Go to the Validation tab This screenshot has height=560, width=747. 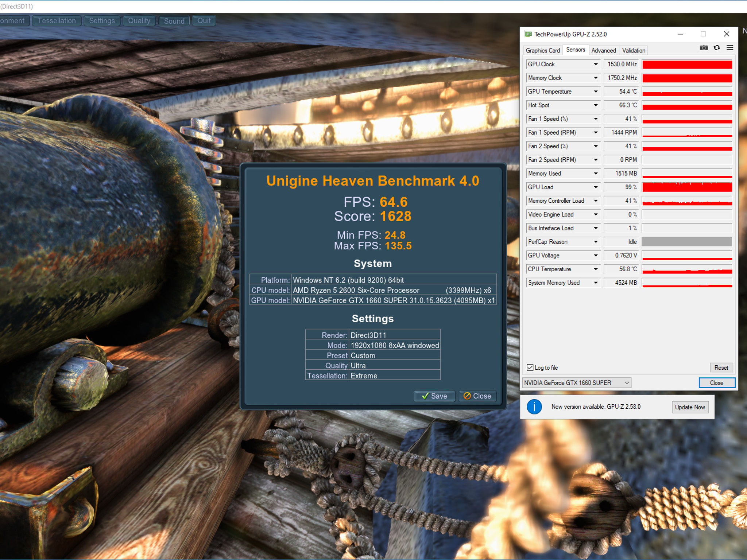click(x=634, y=50)
